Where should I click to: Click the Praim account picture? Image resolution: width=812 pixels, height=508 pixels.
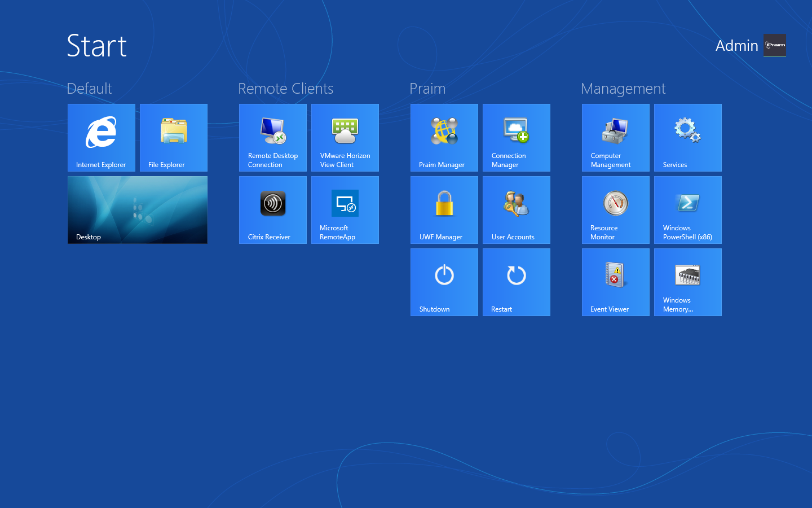(x=775, y=45)
